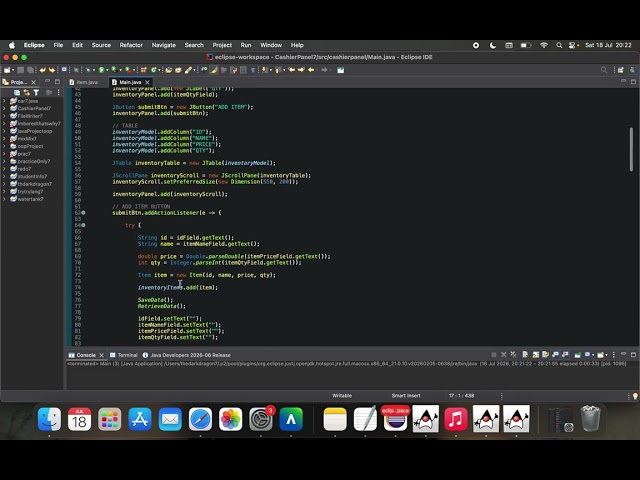Open the Navigate menu
The height and width of the screenshot is (480, 640).
point(164,45)
